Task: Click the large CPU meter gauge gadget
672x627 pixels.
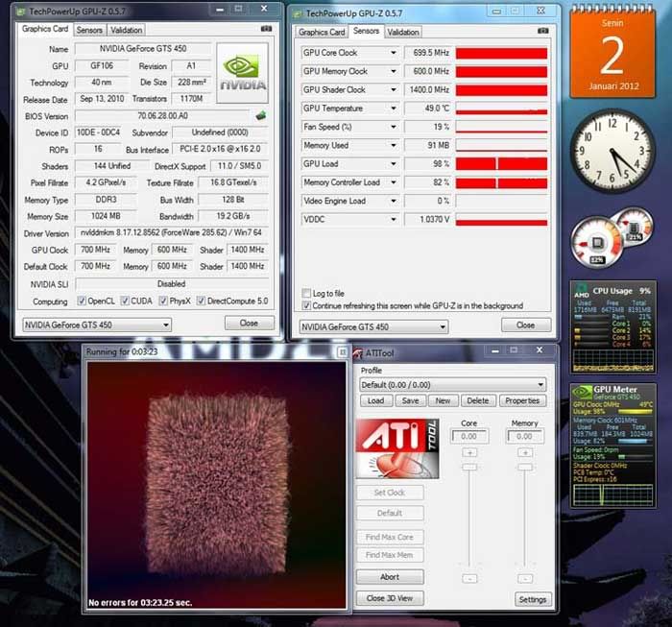Action: click(596, 243)
